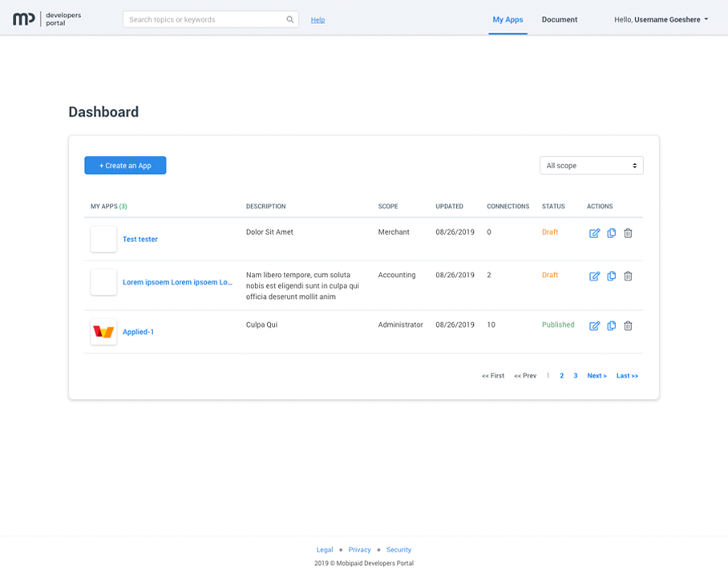Screen dimensions: 728x577
Task: Click the Lorem ipsoem blank thumbnail
Action: [x=103, y=282]
